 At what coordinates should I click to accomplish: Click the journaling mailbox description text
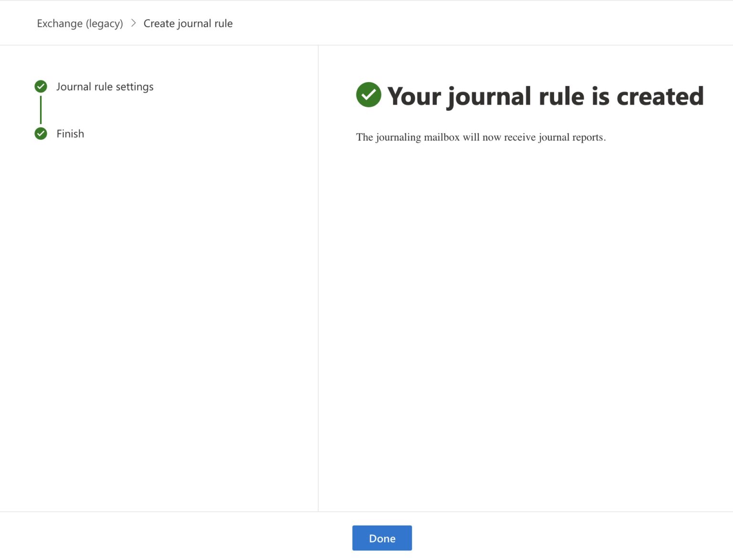pos(481,137)
